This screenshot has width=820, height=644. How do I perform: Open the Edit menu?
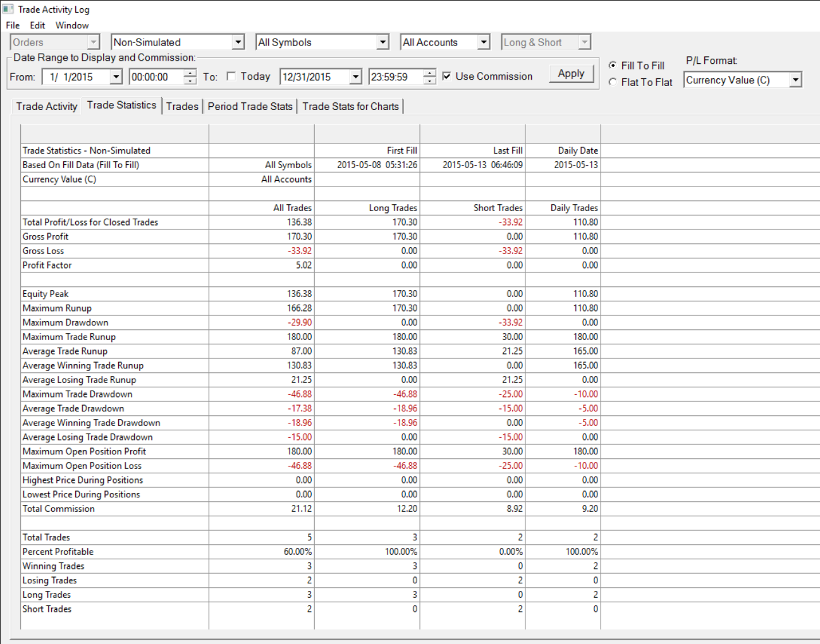coord(37,25)
